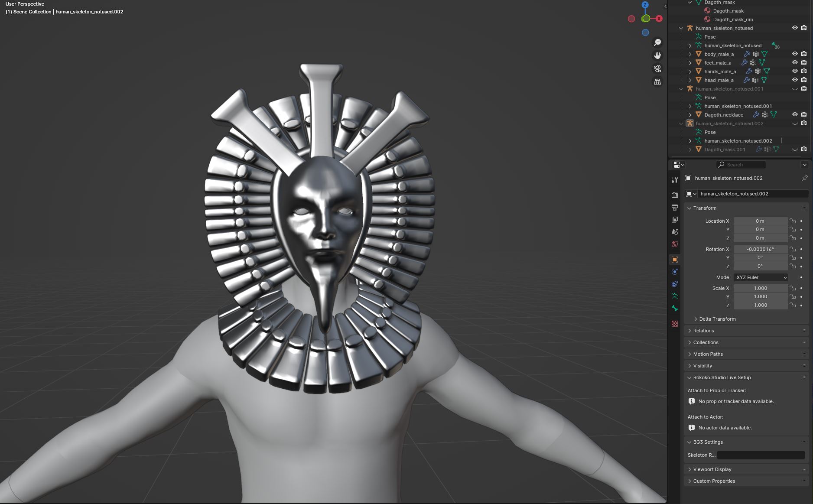The image size is (813, 504).
Task: Open the World properties tab
Action: tap(675, 244)
